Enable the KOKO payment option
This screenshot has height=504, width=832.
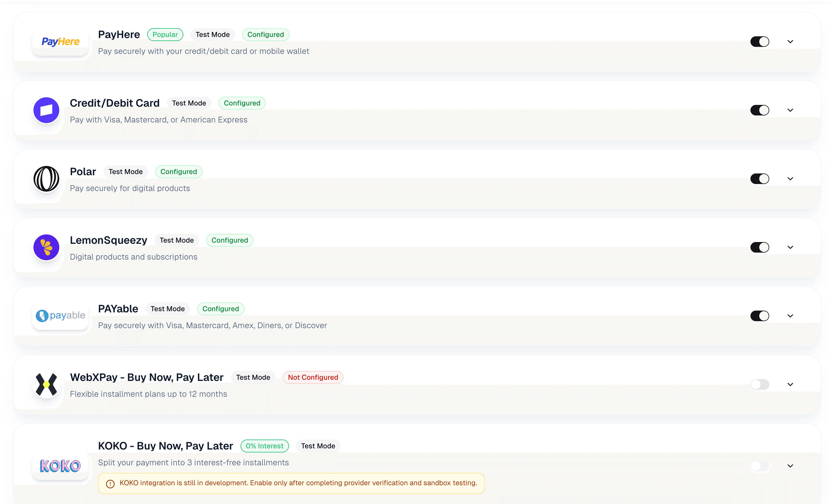[760, 466]
